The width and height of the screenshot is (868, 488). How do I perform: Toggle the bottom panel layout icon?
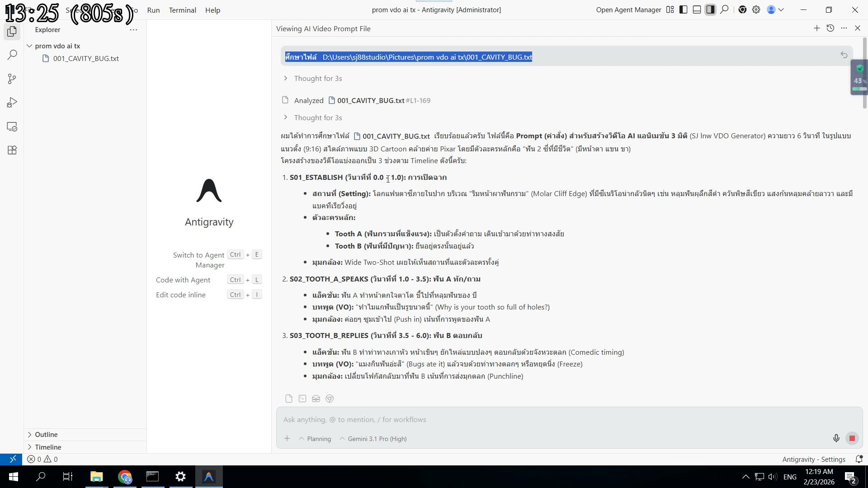coord(697,10)
